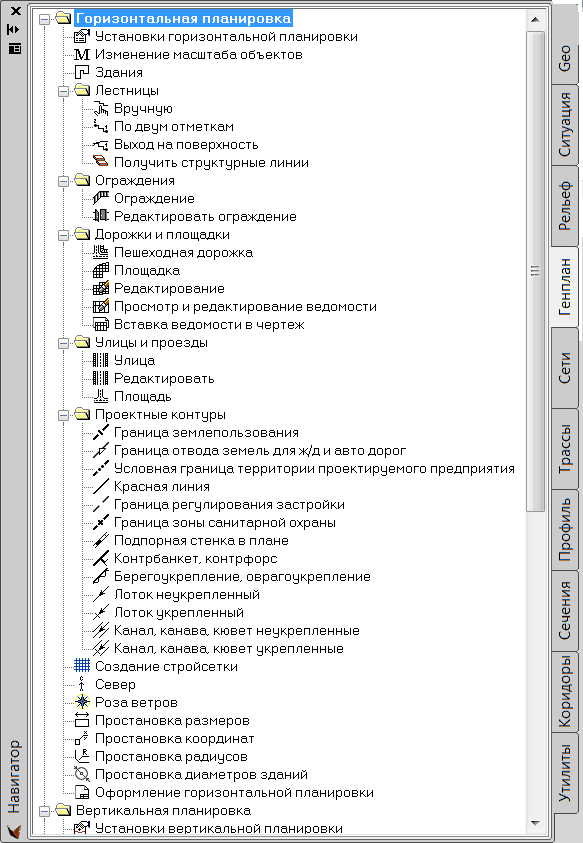Click the construction grid icon
583x843 pixels.
tap(82, 666)
